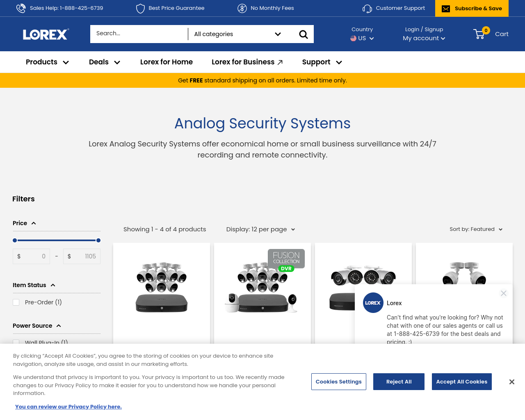This screenshot has width=525, height=420.
Task: Open the shopping cart icon
Action: pyautogui.click(x=479, y=34)
